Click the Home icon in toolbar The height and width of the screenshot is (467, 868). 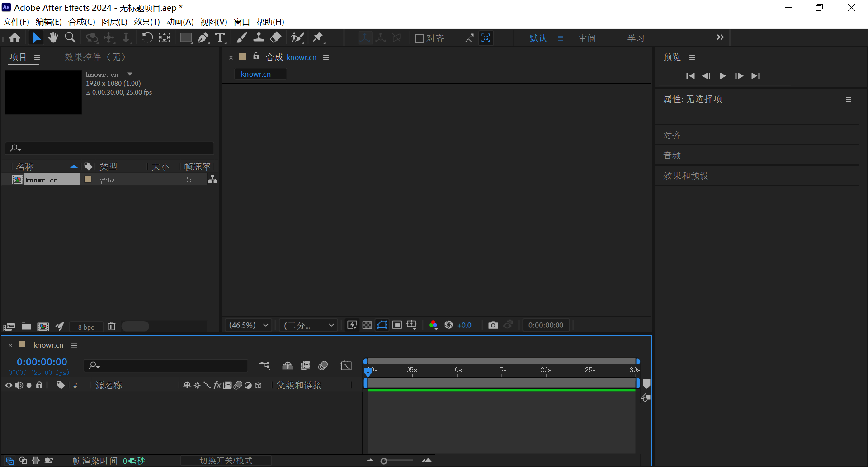pos(15,38)
